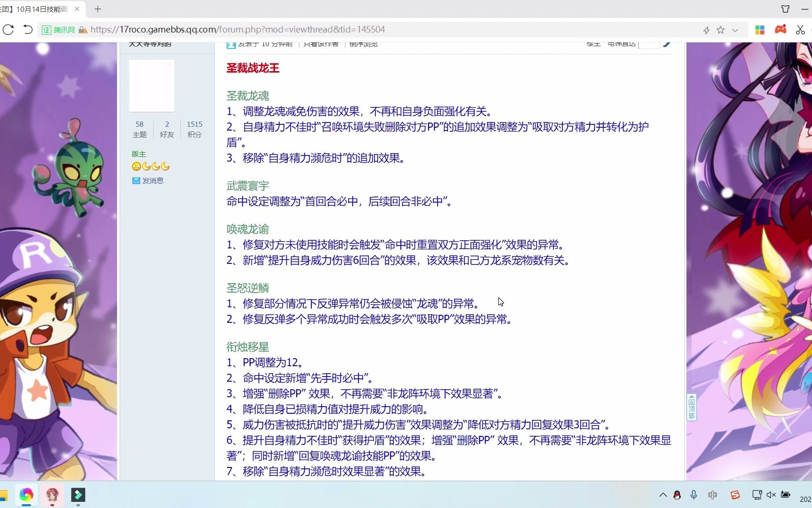Open the pink-haired character taskbar app

pyautogui.click(x=52, y=495)
